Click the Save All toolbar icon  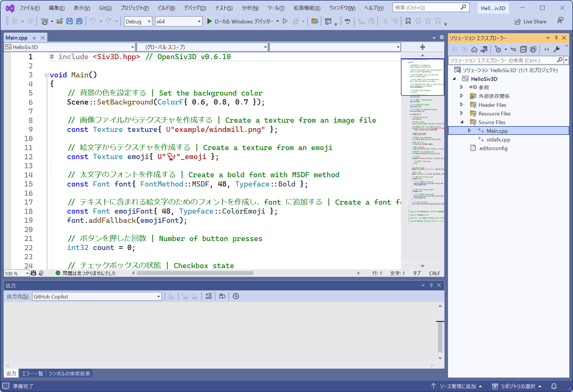click(79, 21)
